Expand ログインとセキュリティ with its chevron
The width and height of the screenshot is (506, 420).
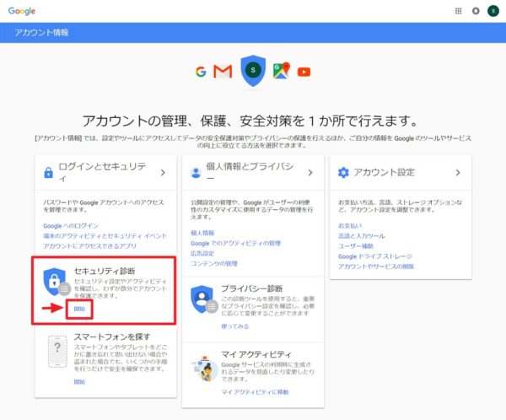point(163,173)
